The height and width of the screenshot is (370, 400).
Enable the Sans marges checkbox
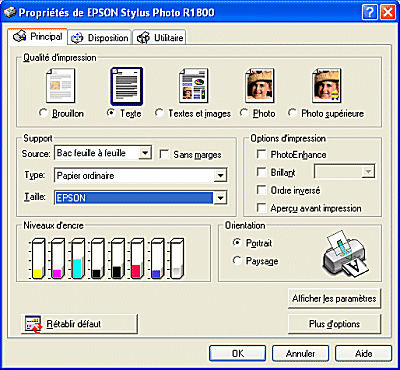click(164, 154)
